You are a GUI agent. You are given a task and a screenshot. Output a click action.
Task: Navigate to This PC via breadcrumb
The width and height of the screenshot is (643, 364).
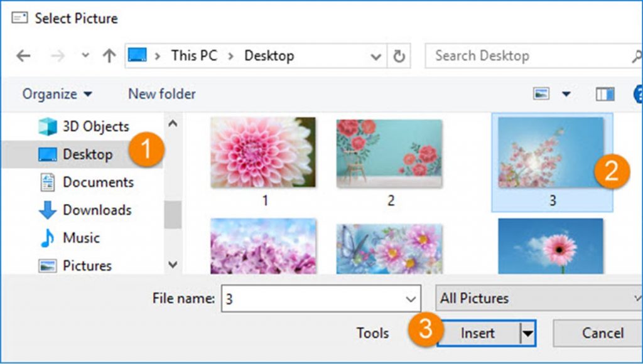pyautogui.click(x=195, y=55)
